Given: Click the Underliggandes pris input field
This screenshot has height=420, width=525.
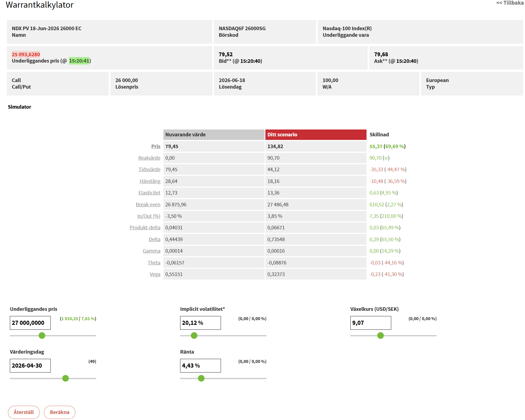Looking at the screenshot, I should [30, 323].
